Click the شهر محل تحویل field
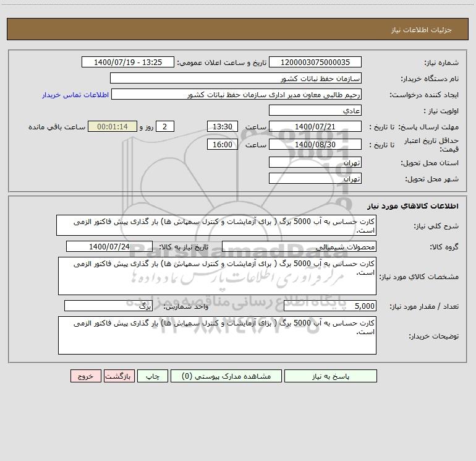Screen dimensions: 476x461 pos(315,178)
